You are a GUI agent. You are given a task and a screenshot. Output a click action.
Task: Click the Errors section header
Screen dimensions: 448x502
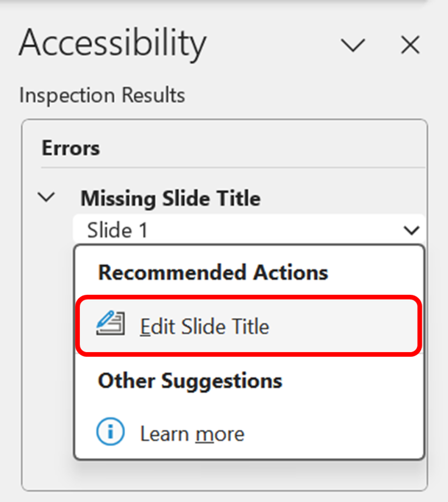click(x=71, y=148)
